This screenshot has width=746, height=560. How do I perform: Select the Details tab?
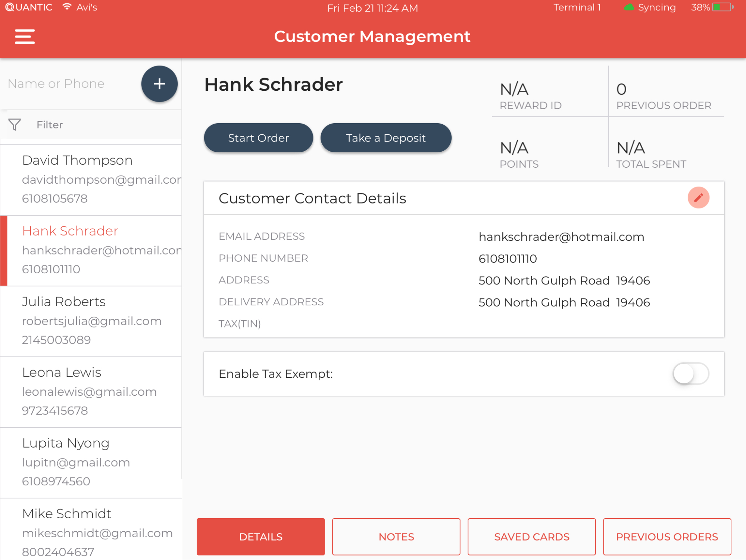260,536
